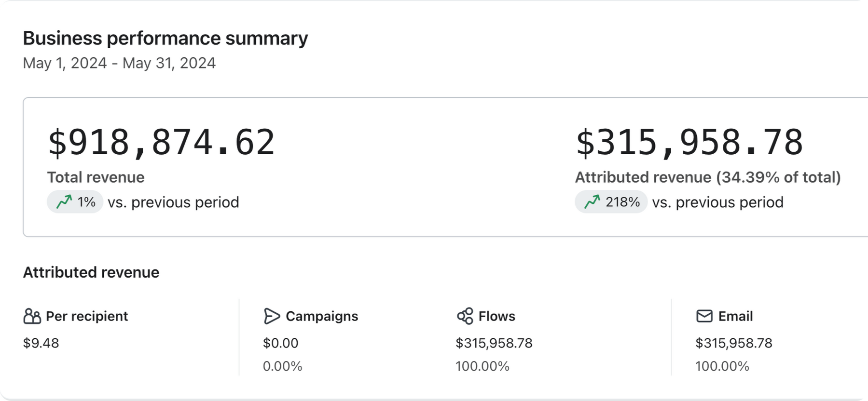Click the $918,874.62 total revenue figure

(x=161, y=142)
